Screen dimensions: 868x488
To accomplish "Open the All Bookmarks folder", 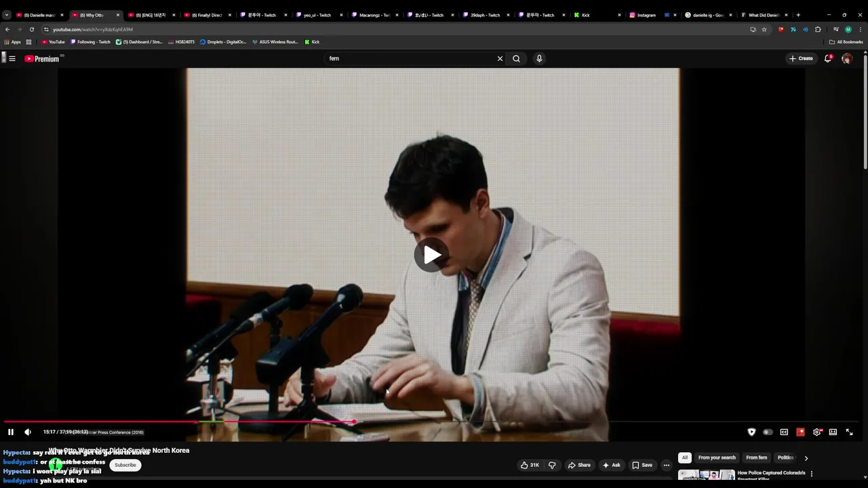I will [x=846, y=42].
